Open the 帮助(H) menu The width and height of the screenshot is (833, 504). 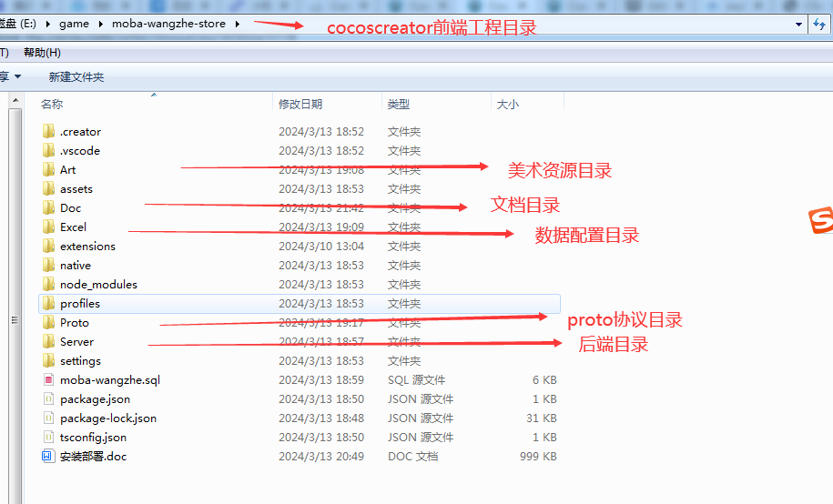coord(42,53)
